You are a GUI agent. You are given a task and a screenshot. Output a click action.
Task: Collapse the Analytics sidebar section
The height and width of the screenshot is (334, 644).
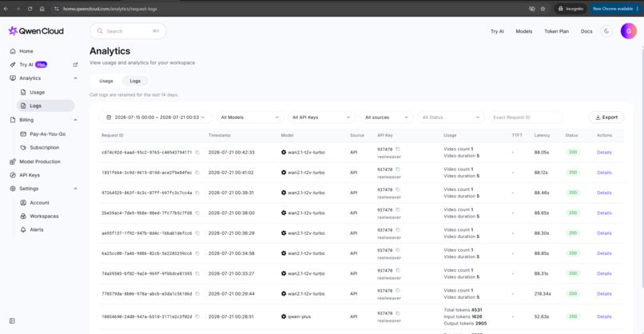[x=75, y=78]
